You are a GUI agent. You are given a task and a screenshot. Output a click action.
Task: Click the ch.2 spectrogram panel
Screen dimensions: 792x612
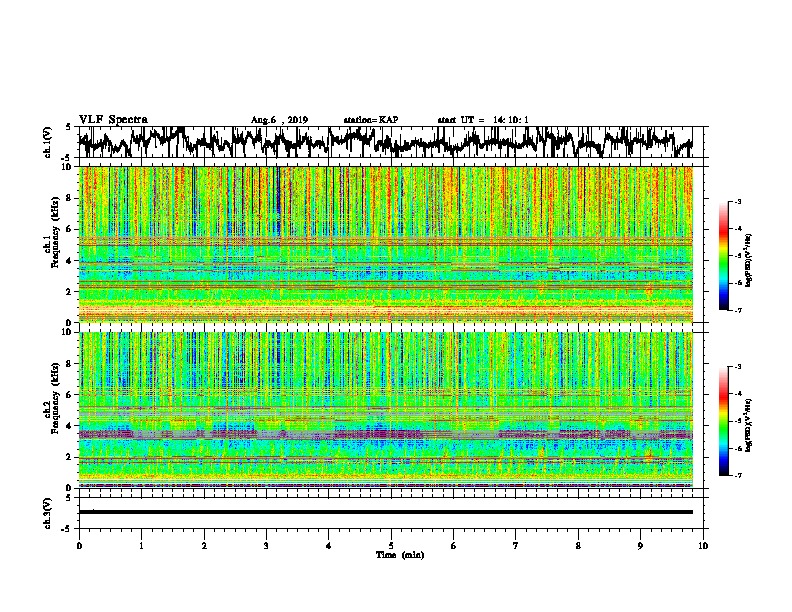(x=385, y=410)
